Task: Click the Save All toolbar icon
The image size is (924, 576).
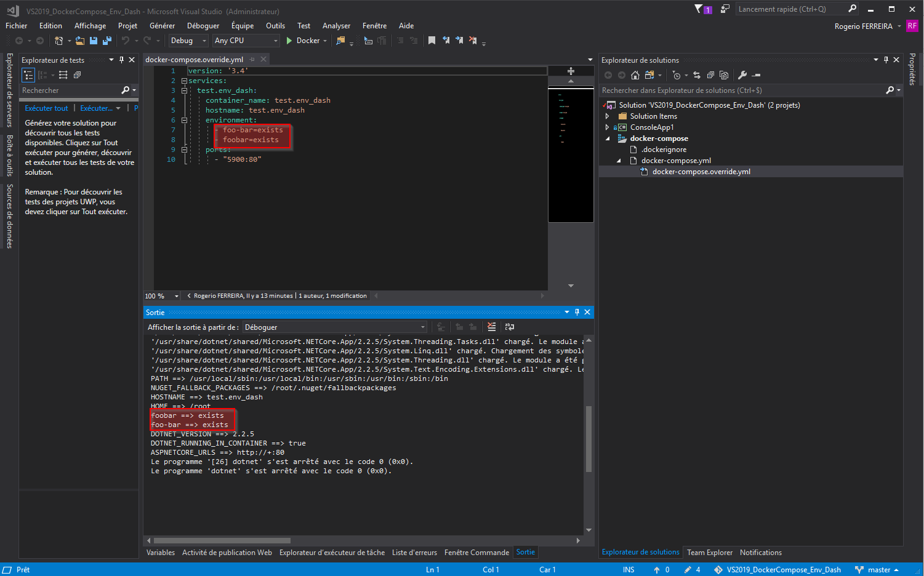Action: 107,41
